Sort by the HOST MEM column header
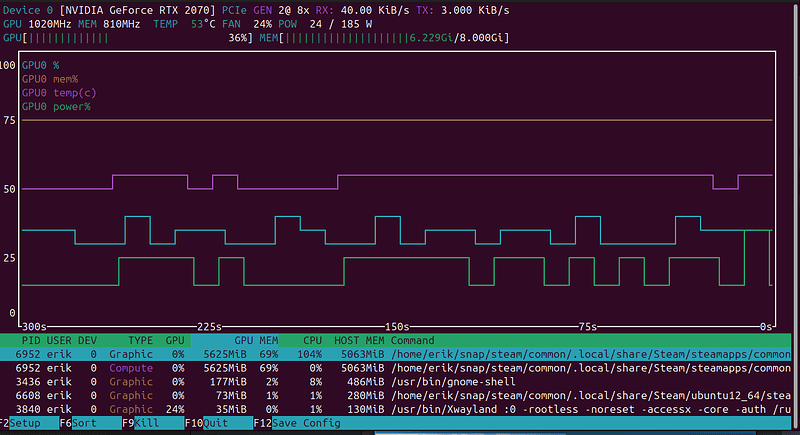This screenshot has width=800, height=435. pos(359,340)
